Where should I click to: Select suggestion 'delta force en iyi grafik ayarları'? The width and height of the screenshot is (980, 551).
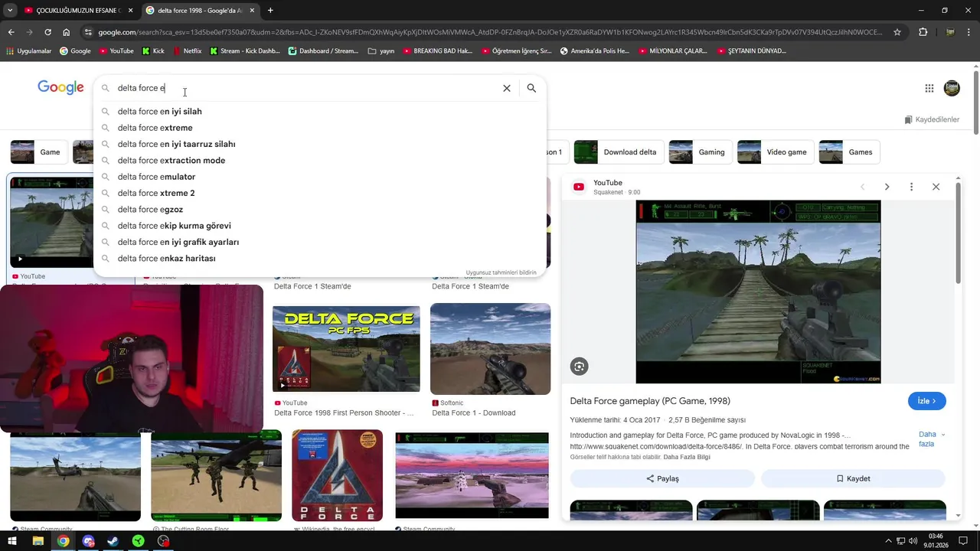[320, 242]
